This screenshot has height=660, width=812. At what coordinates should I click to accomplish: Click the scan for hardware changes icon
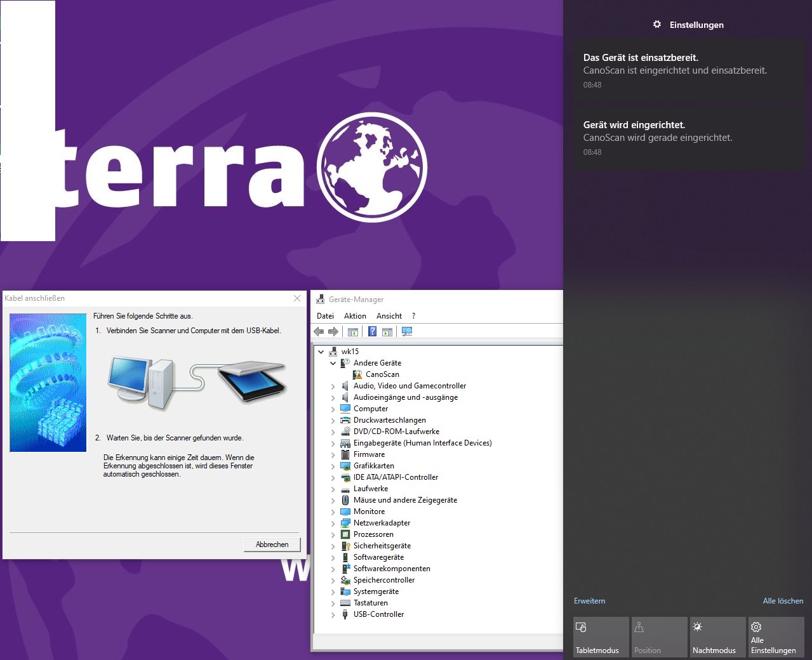click(x=407, y=332)
